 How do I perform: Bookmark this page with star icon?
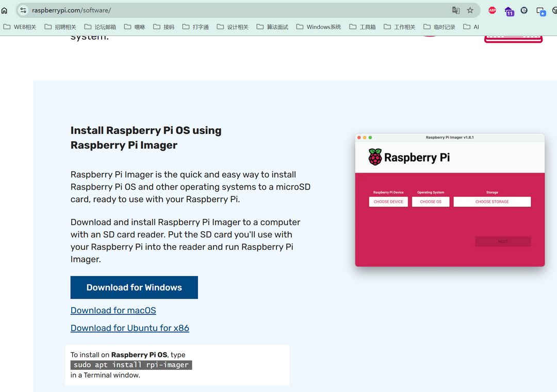(470, 10)
